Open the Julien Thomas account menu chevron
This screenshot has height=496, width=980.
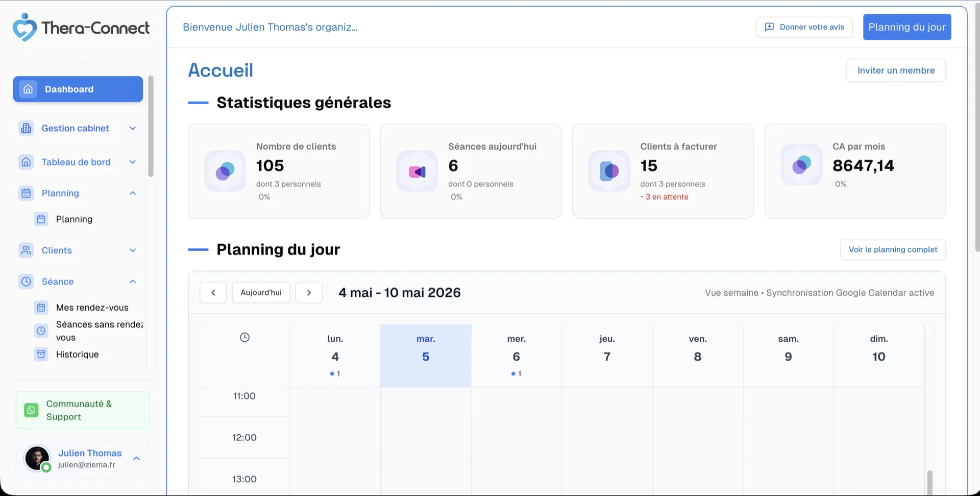click(x=136, y=458)
